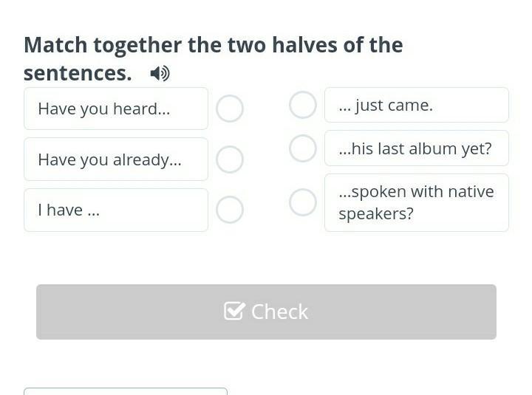This screenshot has width=532, height=395.
Task: Select the circle next to "I have ..."
Action: pyautogui.click(x=230, y=210)
